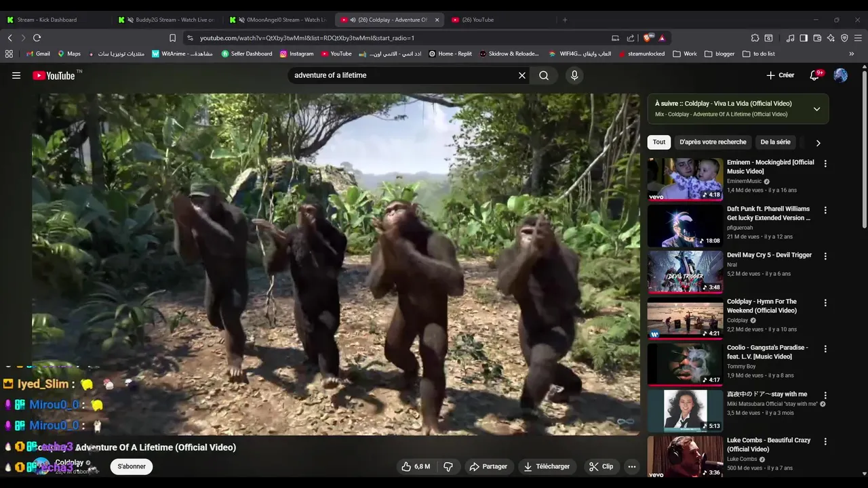Open the Instagram bookmark

coord(297,54)
